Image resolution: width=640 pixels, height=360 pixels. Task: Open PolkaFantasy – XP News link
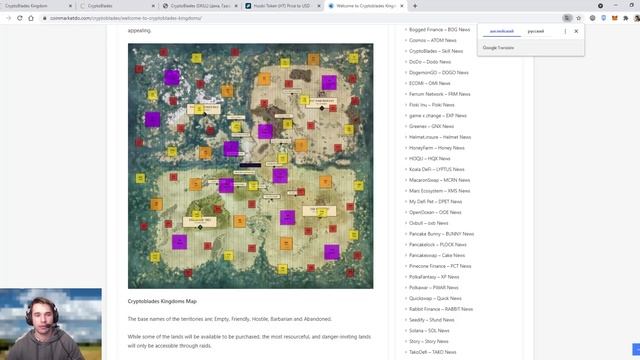tap(434, 277)
